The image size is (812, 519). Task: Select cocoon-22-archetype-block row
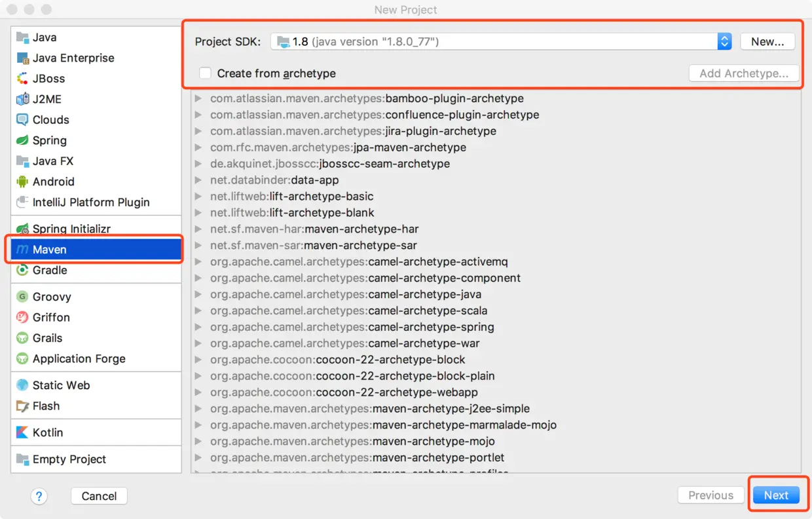click(496, 360)
